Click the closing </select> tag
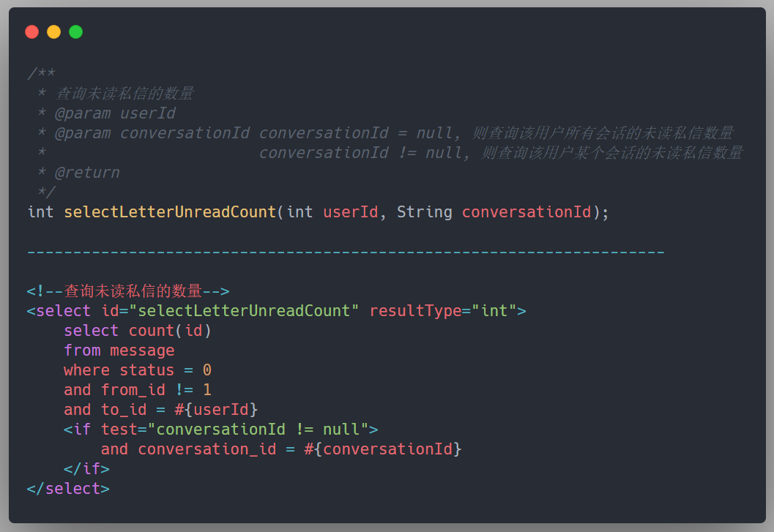Viewport: 774px width, 532px height. point(68,489)
